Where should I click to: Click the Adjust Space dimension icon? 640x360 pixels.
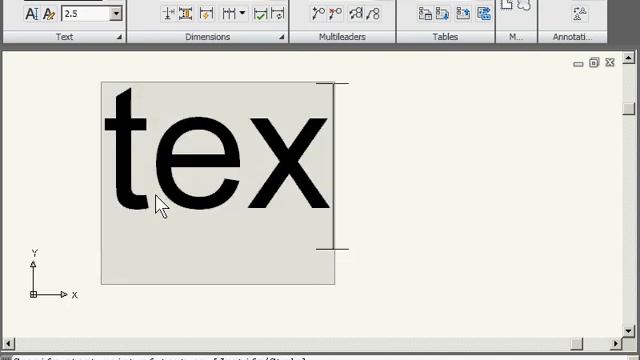(185, 13)
